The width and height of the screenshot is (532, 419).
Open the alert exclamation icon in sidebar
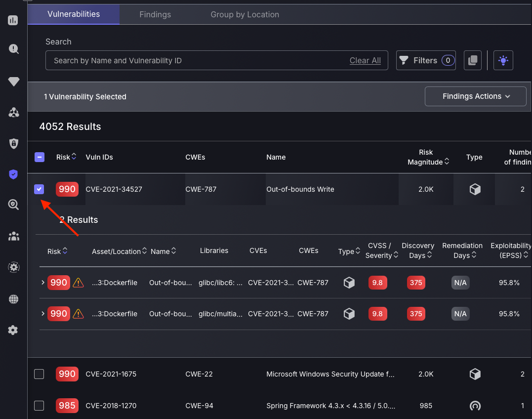click(x=13, y=49)
